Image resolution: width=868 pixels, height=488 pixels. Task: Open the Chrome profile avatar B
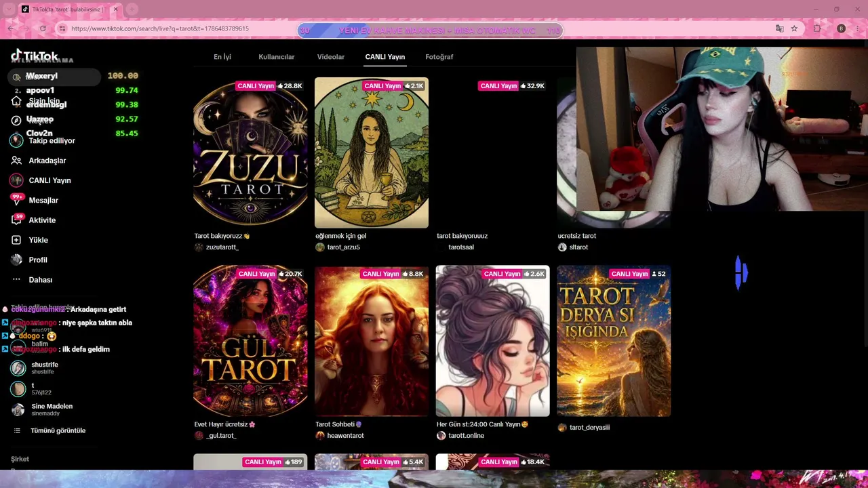(x=841, y=28)
